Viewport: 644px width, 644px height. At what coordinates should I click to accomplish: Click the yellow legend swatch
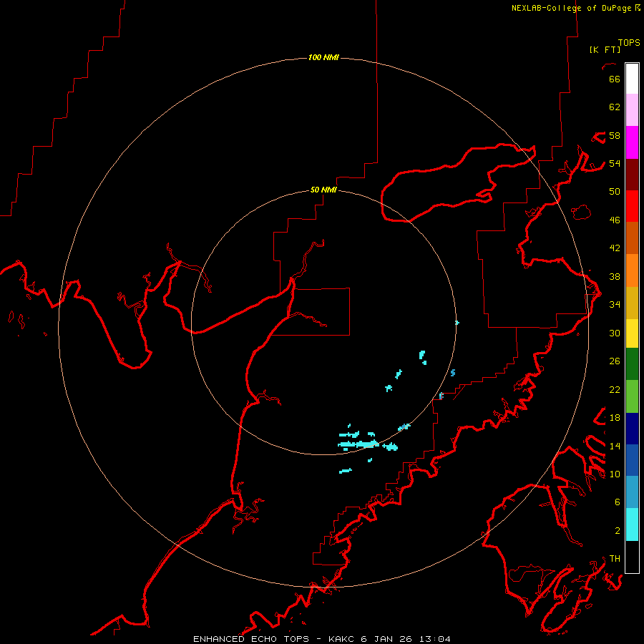632,333
